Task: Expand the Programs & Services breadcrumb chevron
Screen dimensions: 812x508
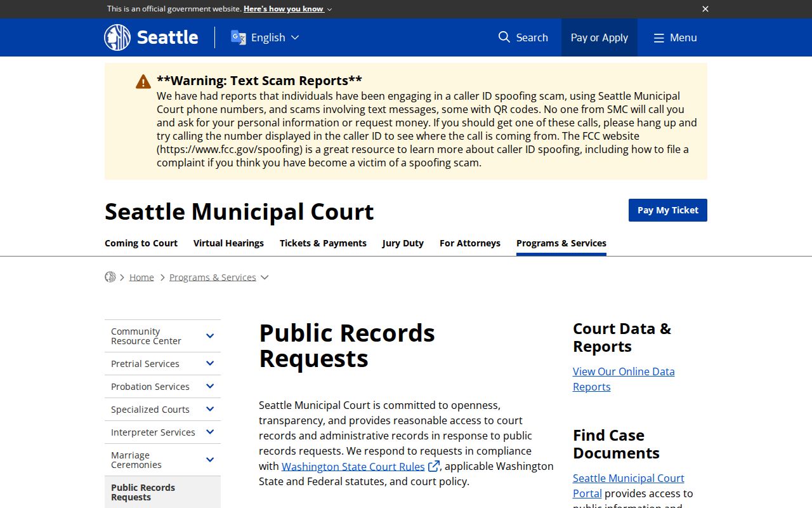Action: pos(265,277)
